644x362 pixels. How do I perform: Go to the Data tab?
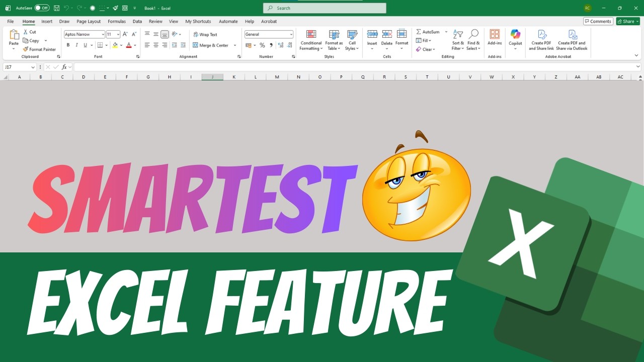[137, 22]
